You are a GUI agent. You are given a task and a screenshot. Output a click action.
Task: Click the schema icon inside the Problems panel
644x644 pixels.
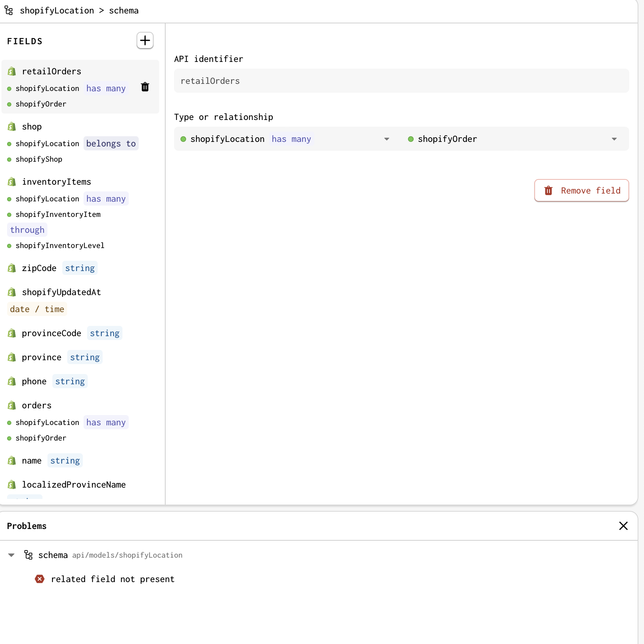(x=28, y=555)
